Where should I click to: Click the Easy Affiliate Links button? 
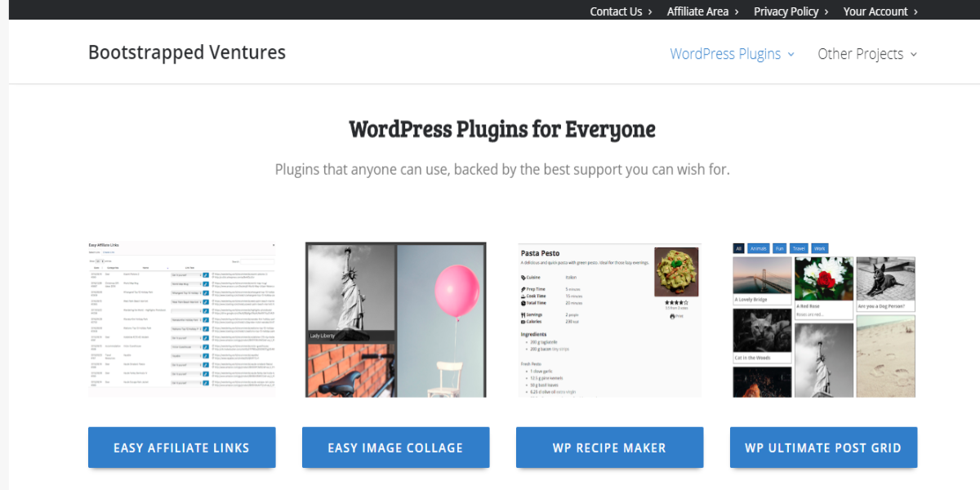tap(181, 448)
